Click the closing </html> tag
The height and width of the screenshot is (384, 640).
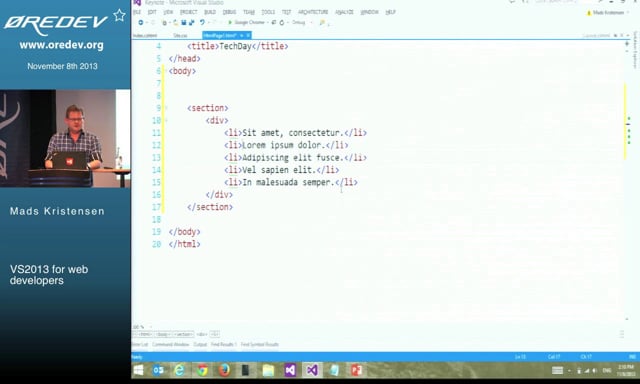pyautogui.click(x=184, y=244)
